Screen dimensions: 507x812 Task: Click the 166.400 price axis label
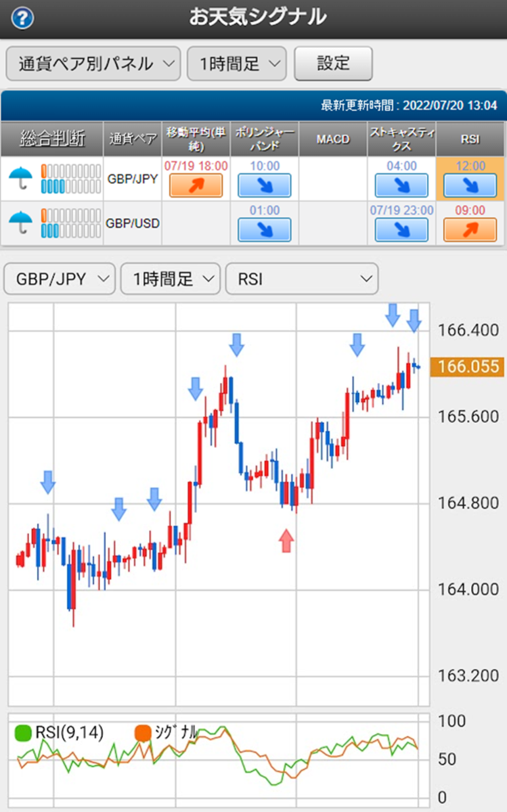[x=468, y=331]
